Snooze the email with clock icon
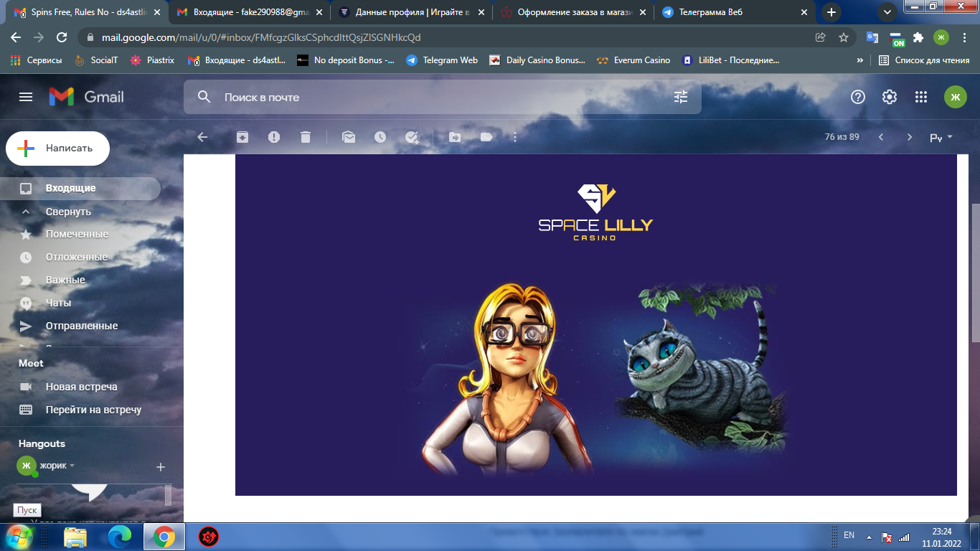Viewport: 980px width, 551px height. pyautogui.click(x=380, y=137)
